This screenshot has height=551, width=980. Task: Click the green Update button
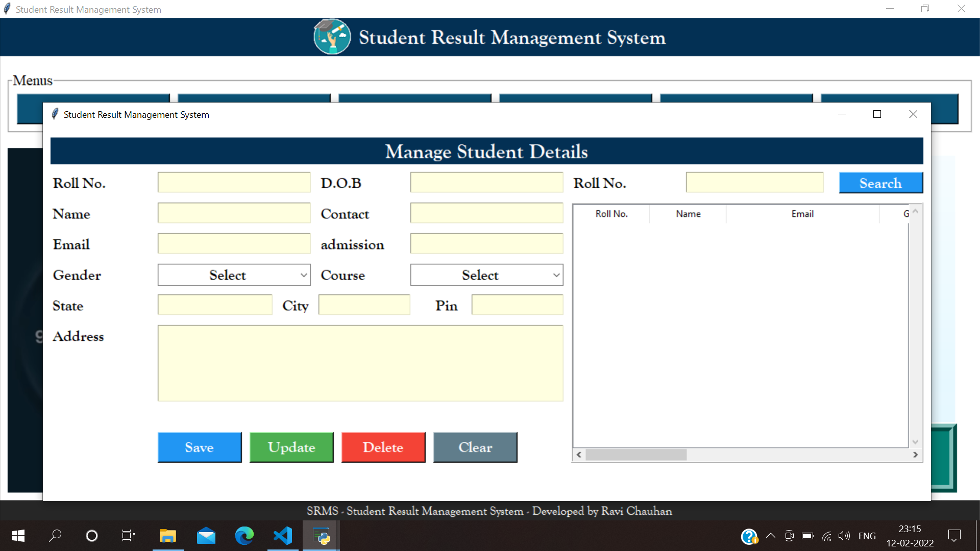[291, 447]
